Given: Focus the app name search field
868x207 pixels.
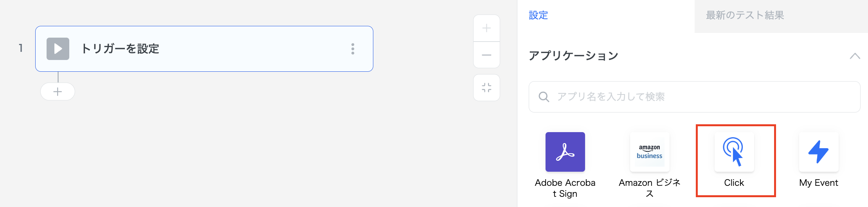Looking at the screenshot, I should [701, 97].
